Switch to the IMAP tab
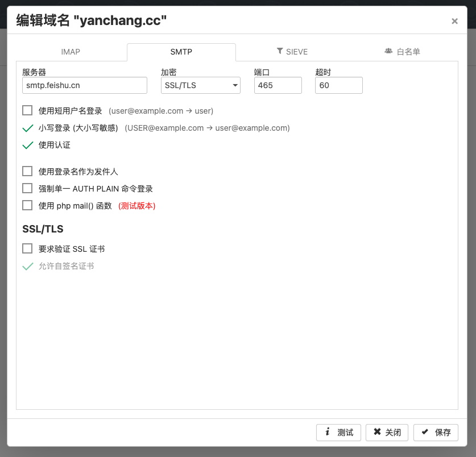Image resolution: width=476 pixels, height=457 pixels. pos(71,52)
